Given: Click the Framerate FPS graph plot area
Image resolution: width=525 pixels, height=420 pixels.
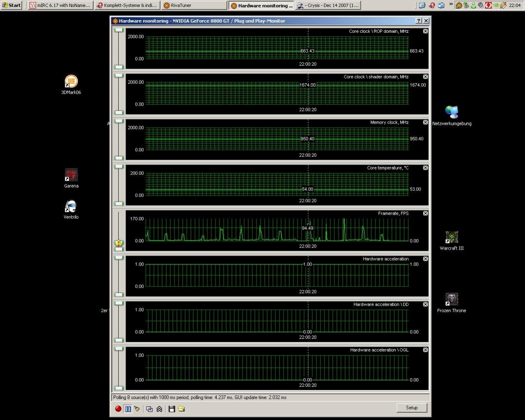Looking at the screenshot, I should [277, 230].
